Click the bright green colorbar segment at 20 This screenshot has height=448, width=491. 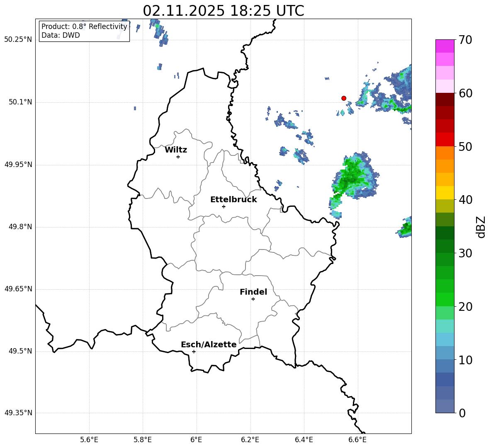(445, 299)
